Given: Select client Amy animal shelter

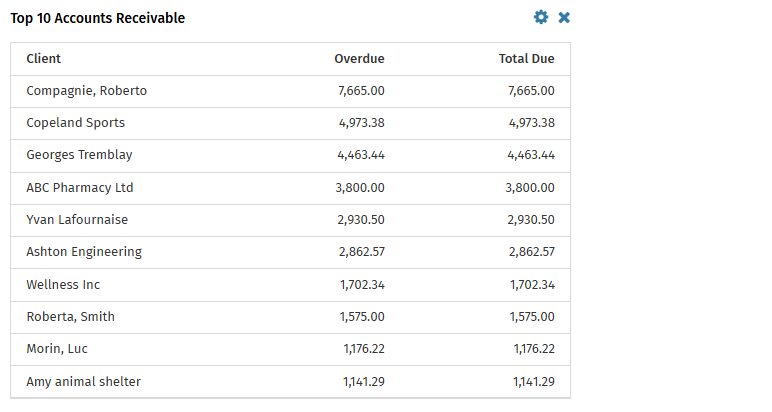Looking at the screenshot, I should tap(84, 381).
